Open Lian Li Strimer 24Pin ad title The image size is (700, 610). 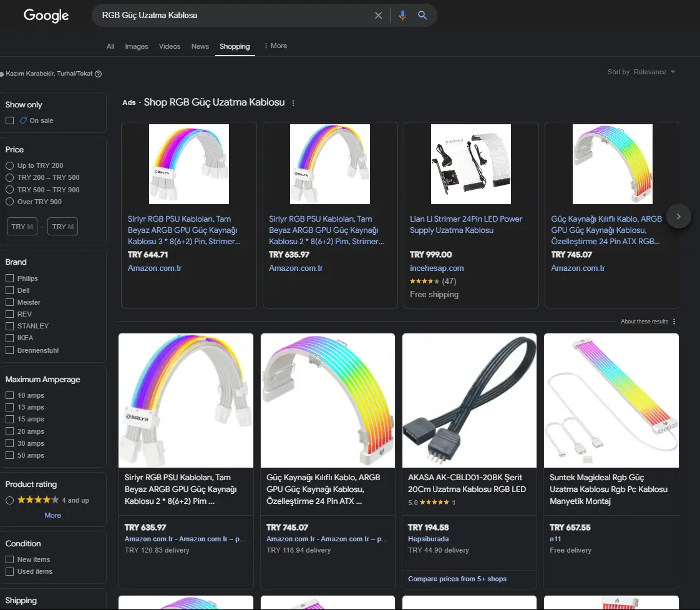click(x=466, y=224)
